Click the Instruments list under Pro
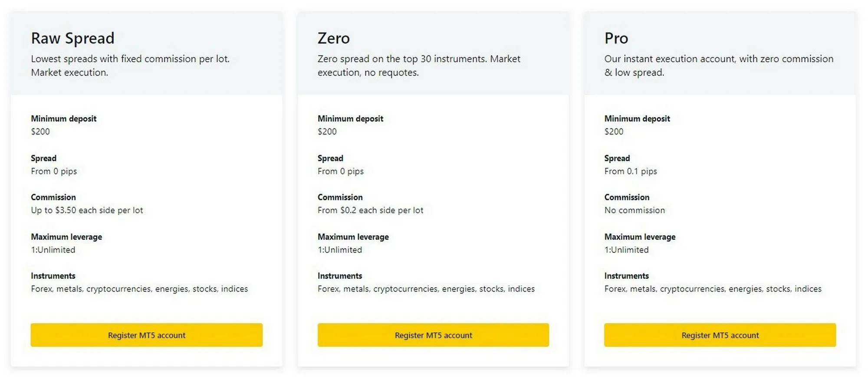This screenshot has height=377, width=868. pyautogui.click(x=713, y=288)
